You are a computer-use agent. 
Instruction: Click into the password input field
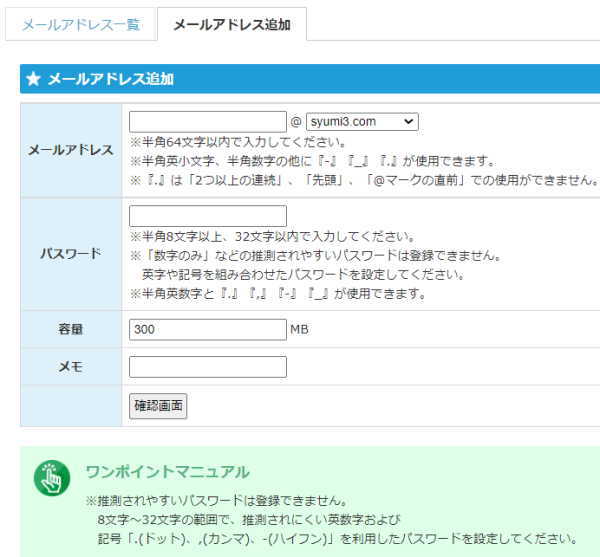click(207, 216)
